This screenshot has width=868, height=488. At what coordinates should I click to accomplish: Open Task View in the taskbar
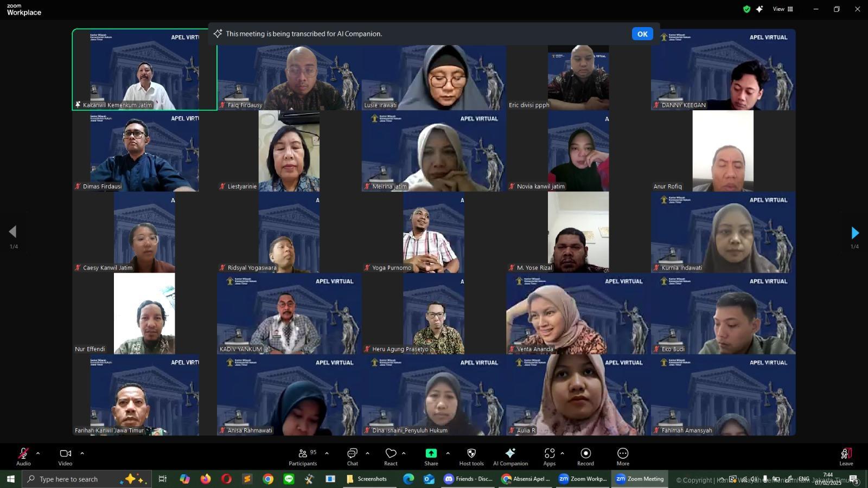pyautogui.click(x=162, y=479)
